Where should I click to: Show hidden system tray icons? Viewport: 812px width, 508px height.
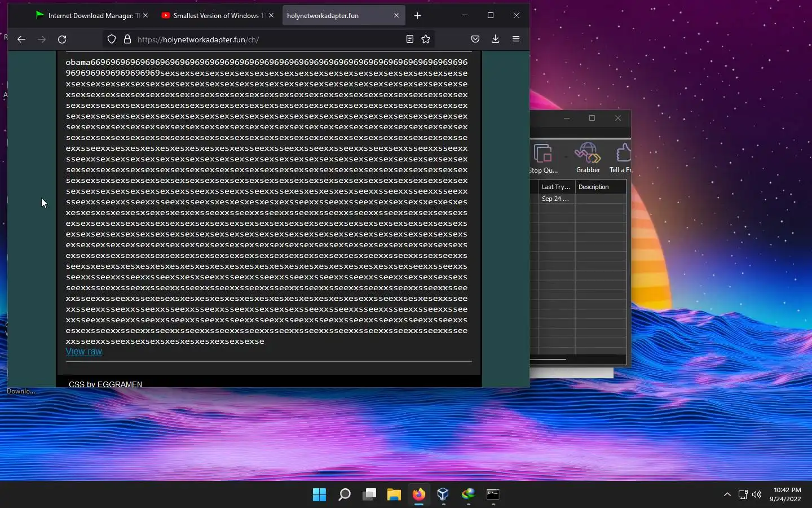click(x=727, y=494)
